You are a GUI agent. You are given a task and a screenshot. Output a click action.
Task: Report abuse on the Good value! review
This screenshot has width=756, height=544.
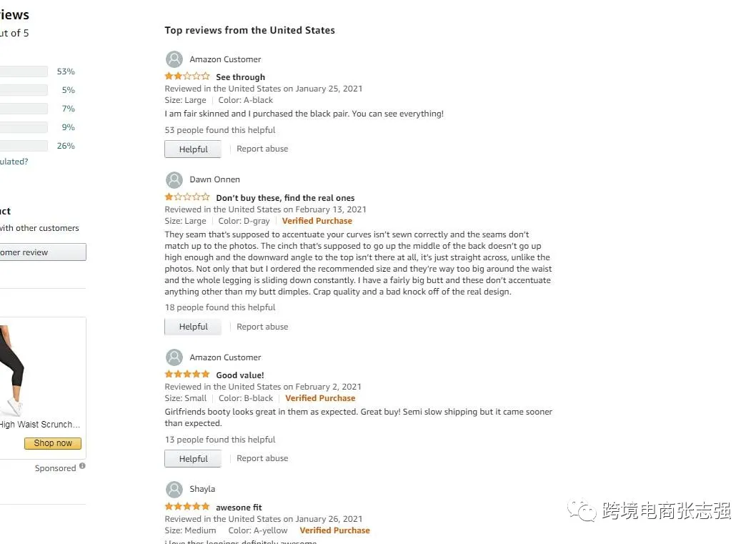pos(262,458)
